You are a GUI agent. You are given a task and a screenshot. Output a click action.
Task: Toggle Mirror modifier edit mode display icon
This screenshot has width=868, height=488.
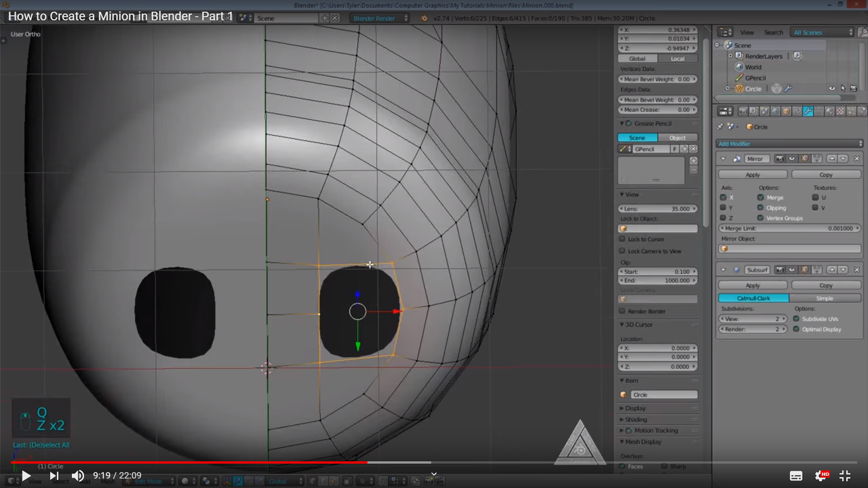[805, 159]
